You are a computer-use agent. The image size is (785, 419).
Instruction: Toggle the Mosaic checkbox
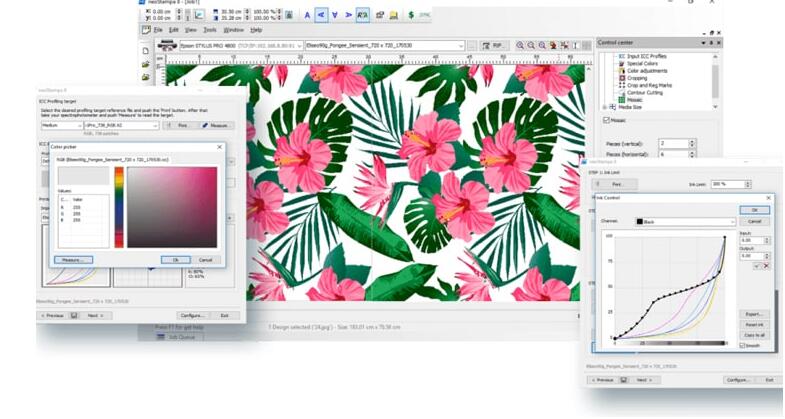click(607, 120)
